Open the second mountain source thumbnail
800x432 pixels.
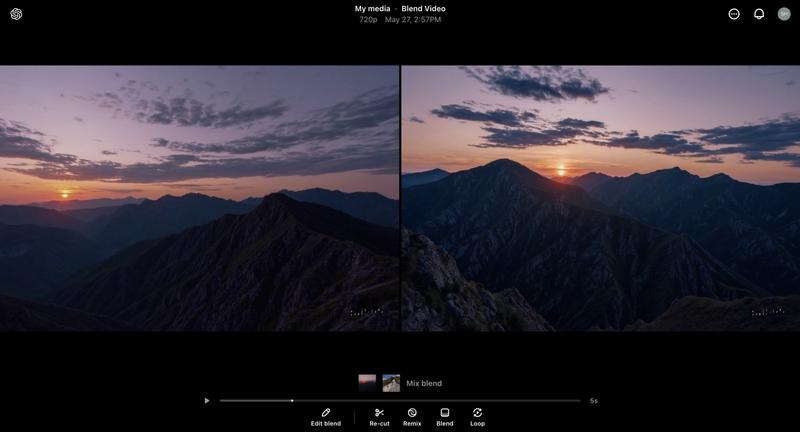pos(391,383)
